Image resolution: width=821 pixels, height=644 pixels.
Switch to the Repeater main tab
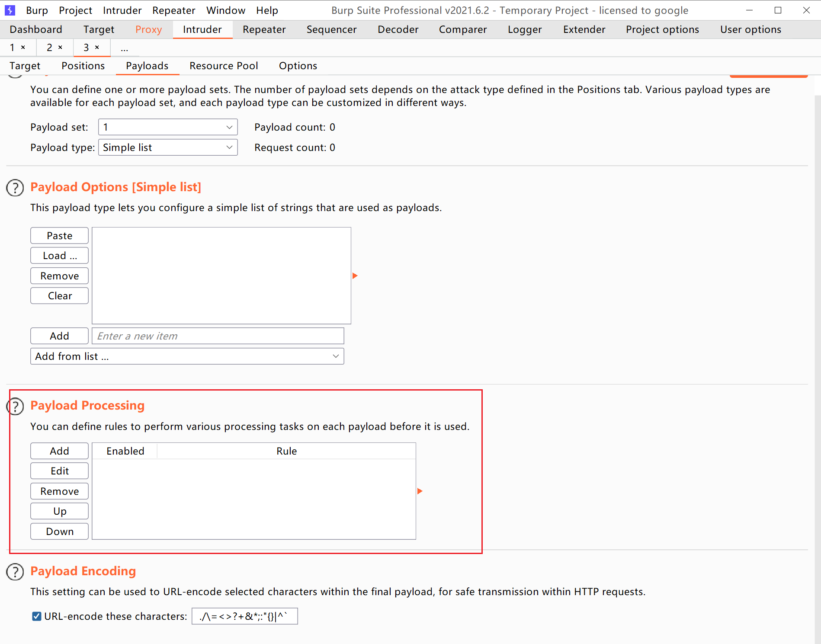pos(264,29)
